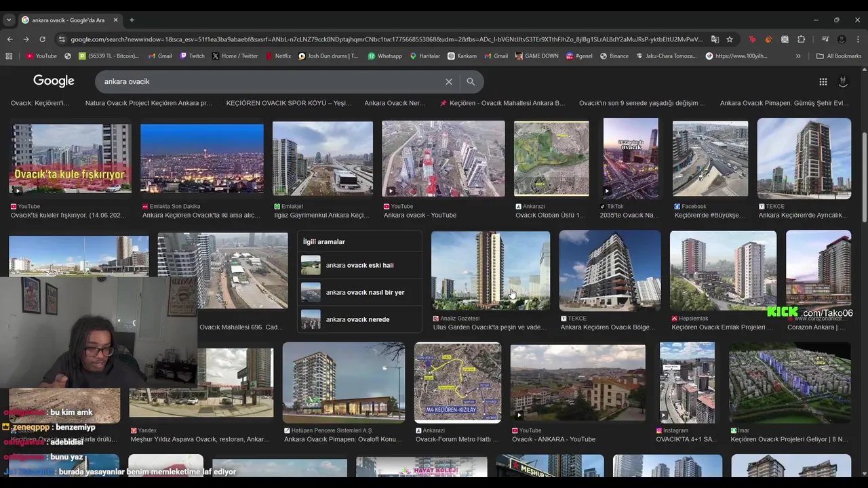This screenshot has width=868, height=488.
Task: Click 'Ovacık'ın son 9 senede yaşadığı değişim' caption
Action: point(642,103)
